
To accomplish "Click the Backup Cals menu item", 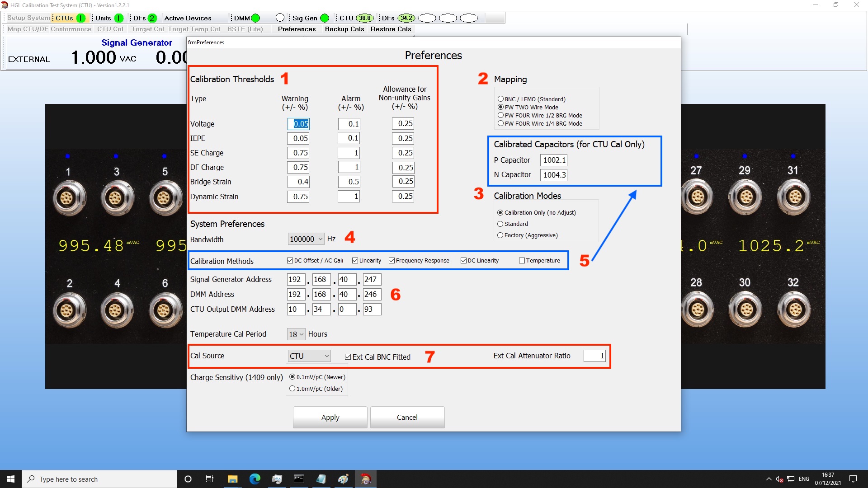I will (x=344, y=29).
